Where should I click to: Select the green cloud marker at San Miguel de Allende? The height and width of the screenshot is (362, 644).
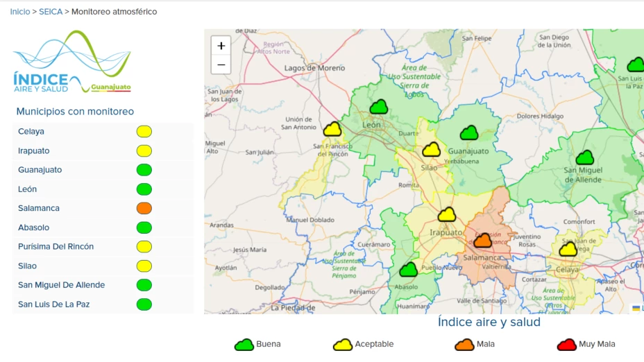[x=585, y=158]
